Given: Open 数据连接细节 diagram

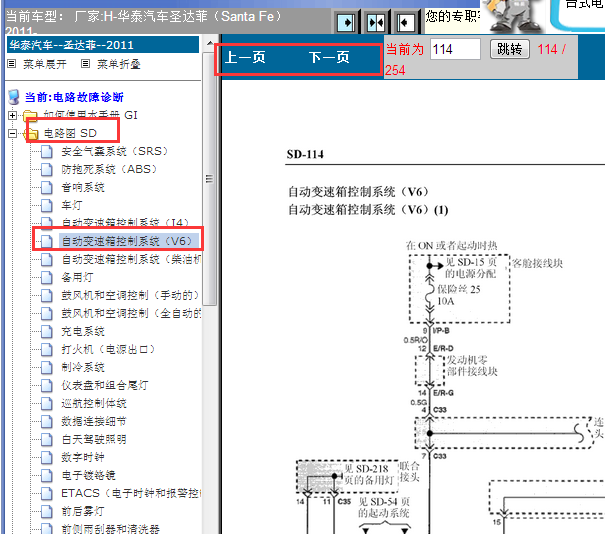Looking at the screenshot, I should [x=94, y=421].
